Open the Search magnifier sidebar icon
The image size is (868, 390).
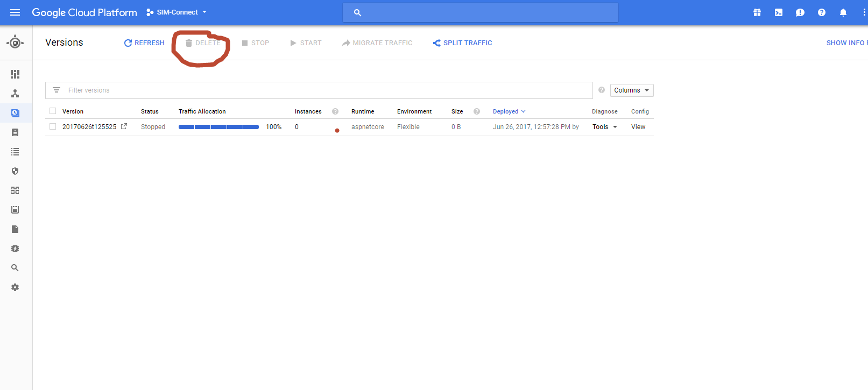pos(15,268)
